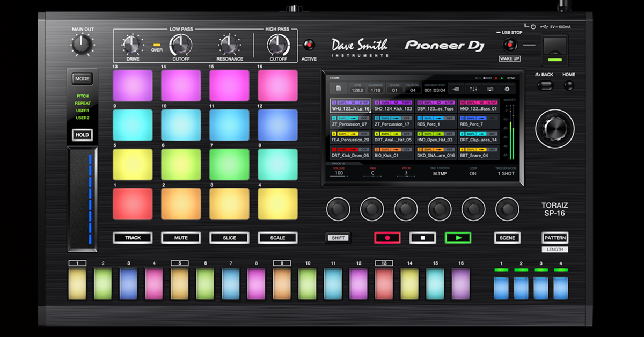Viewport: 644px width, 337px height.
Task: Tap the arrangement arrow-list icon on touchscreen
Action: coord(456,89)
